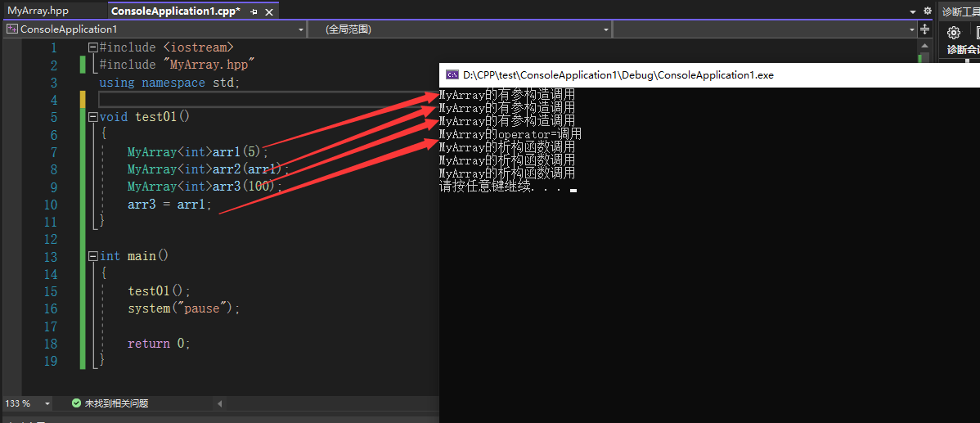The height and width of the screenshot is (423, 980).
Task: Click 'MyArray<int>arr3(100);' on line 9
Action: tap(205, 187)
